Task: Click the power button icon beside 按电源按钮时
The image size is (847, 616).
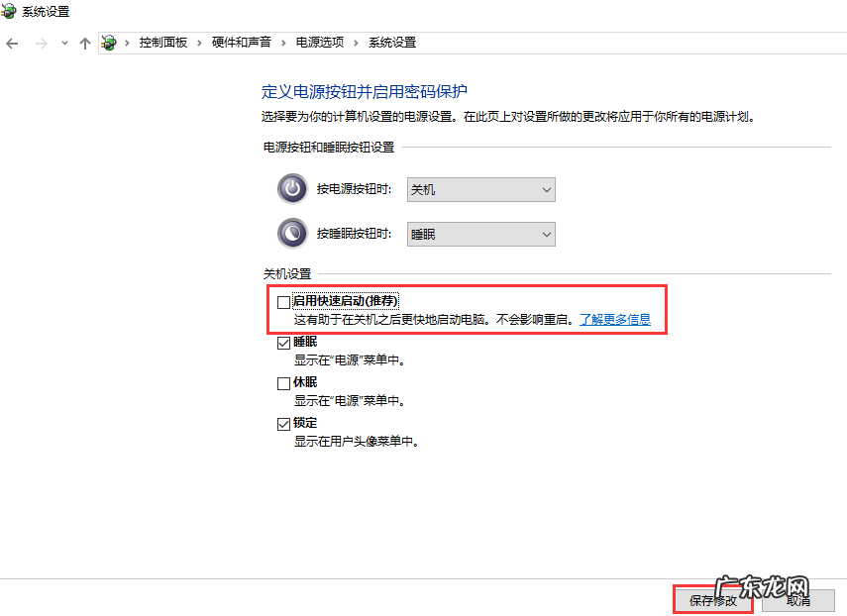Action: pyautogui.click(x=291, y=188)
